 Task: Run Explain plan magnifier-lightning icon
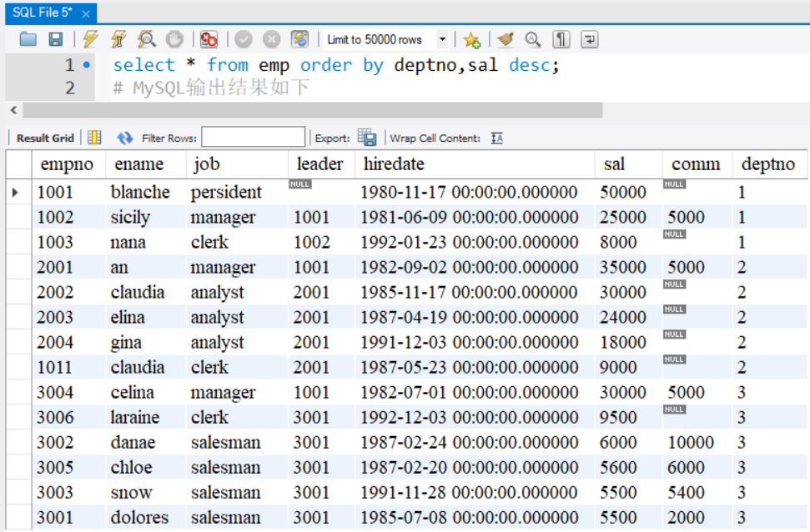[x=147, y=39]
